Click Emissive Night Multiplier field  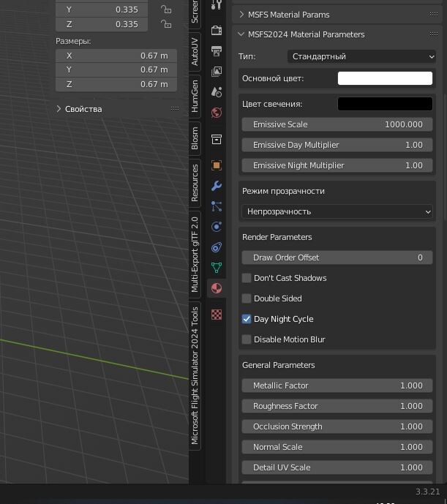click(x=337, y=165)
